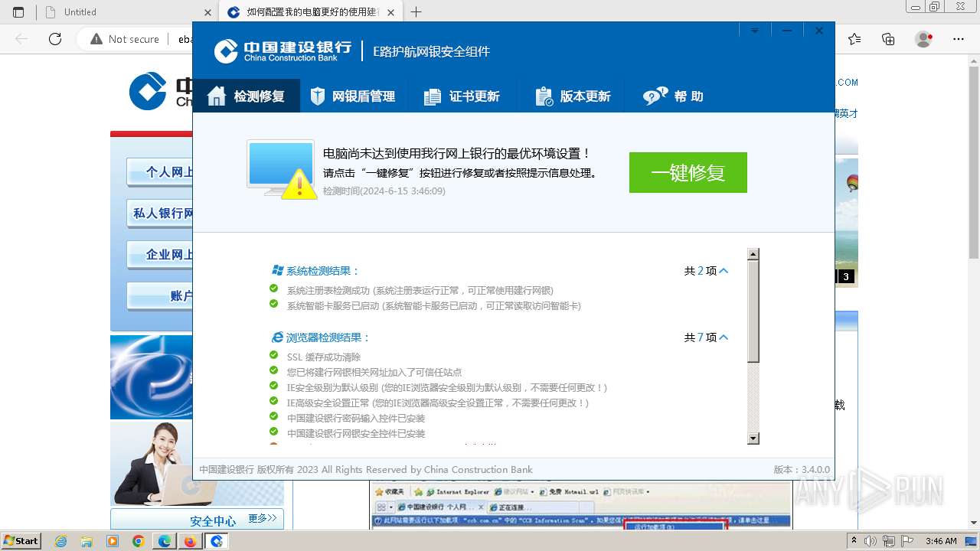Viewport: 980px width, 551px height.
Task: Click the volume icon in system tray
Action: point(870,541)
